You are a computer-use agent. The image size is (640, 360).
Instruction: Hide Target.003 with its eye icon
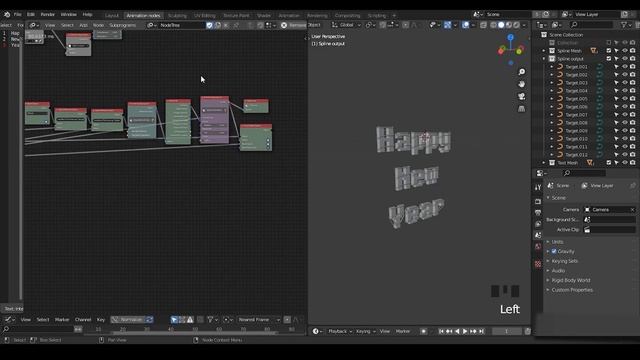coord(625,83)
